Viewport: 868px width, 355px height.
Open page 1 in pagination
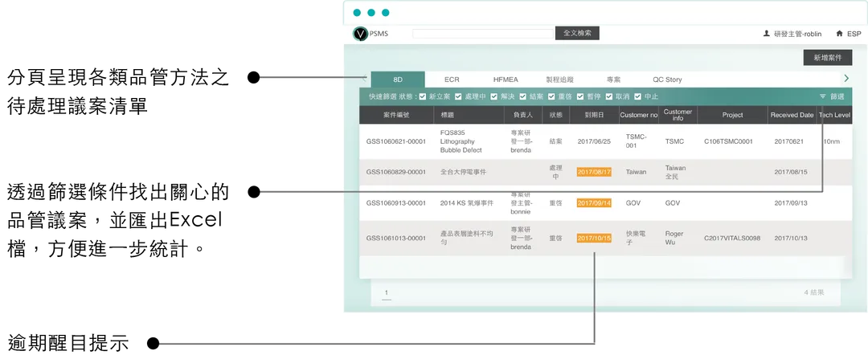click(x=387, y=293)
